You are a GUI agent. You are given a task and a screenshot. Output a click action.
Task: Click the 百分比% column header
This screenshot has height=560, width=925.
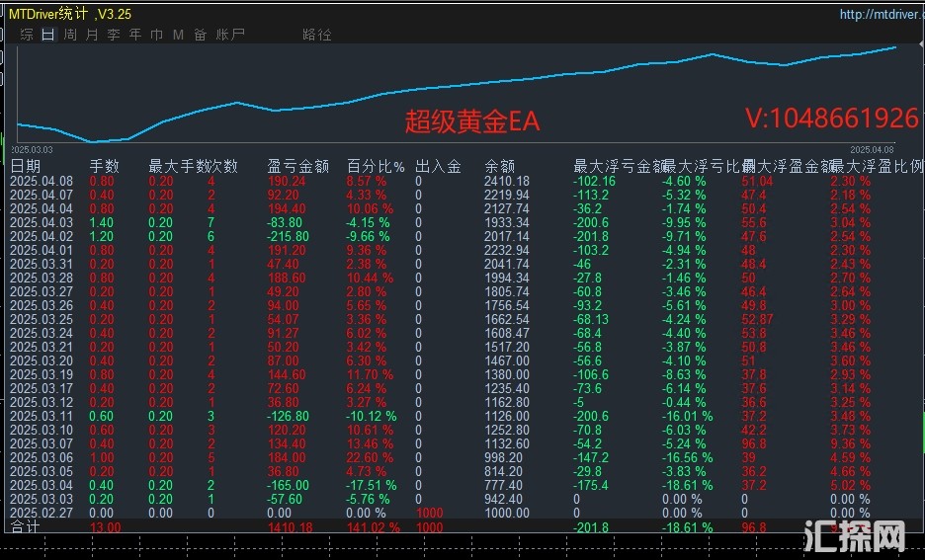(376, 167)
